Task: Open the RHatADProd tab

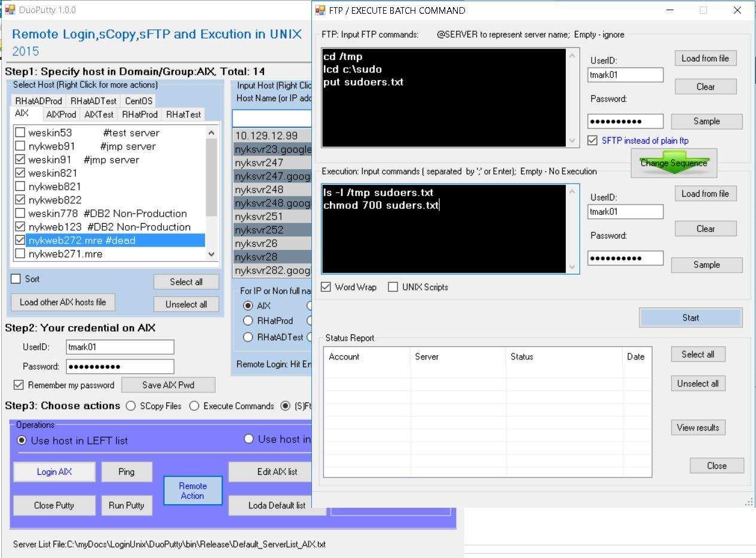Action: [x=38, y=100]
